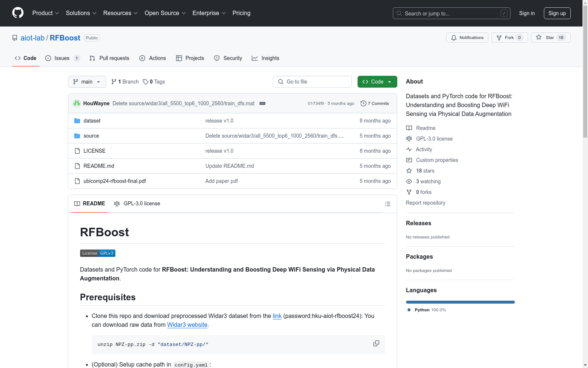Open the 7 Commits history

point(375,103)
